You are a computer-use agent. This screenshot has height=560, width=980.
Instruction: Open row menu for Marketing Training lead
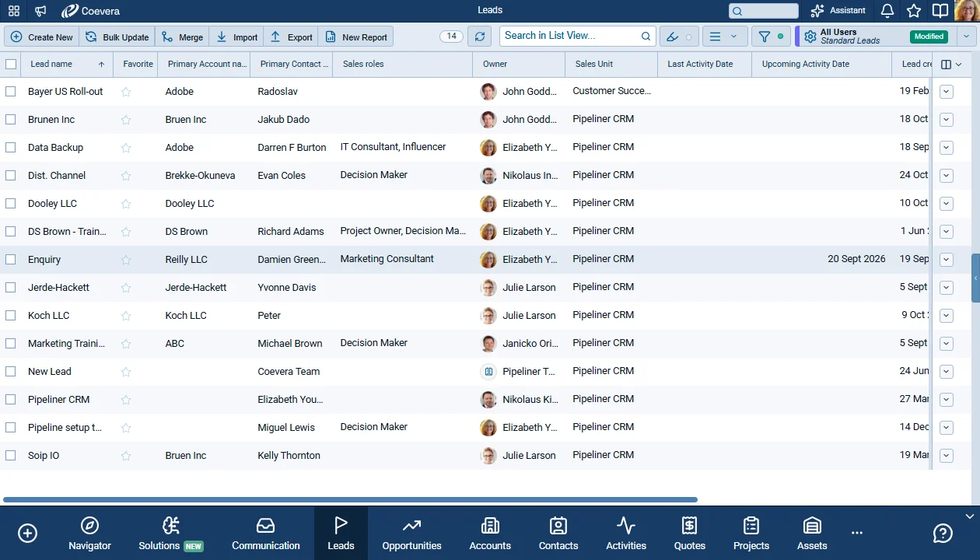coord(947,344)
